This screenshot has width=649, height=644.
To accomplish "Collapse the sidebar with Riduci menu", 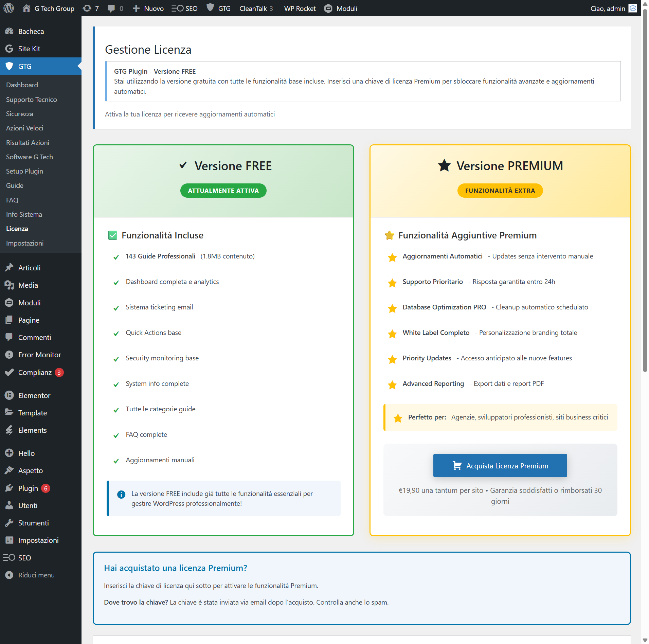I will (x=36, y=575).
